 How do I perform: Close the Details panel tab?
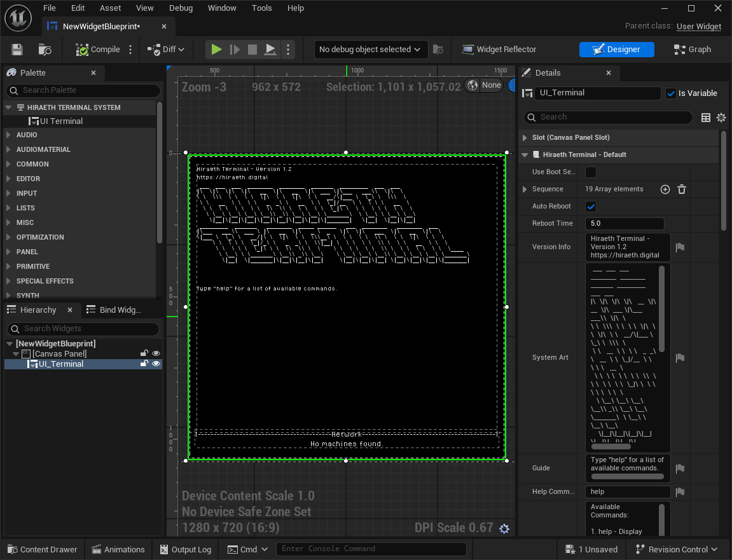click(608, 73)
